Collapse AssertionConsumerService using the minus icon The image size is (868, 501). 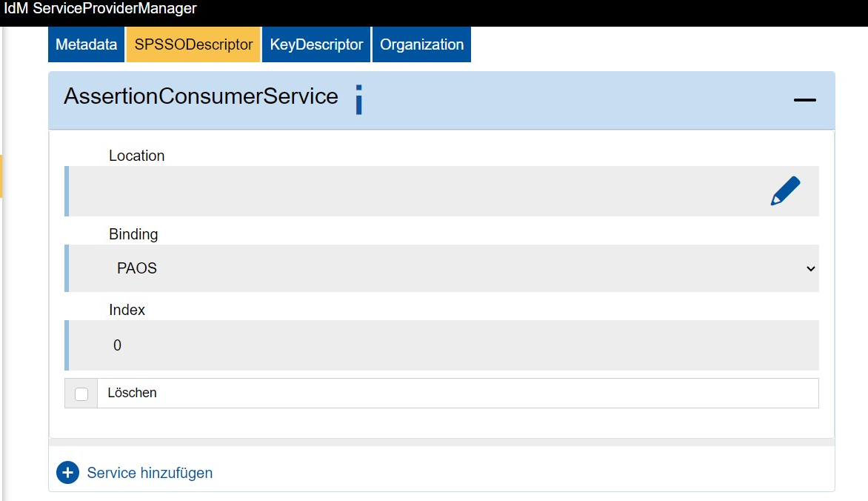805,99
